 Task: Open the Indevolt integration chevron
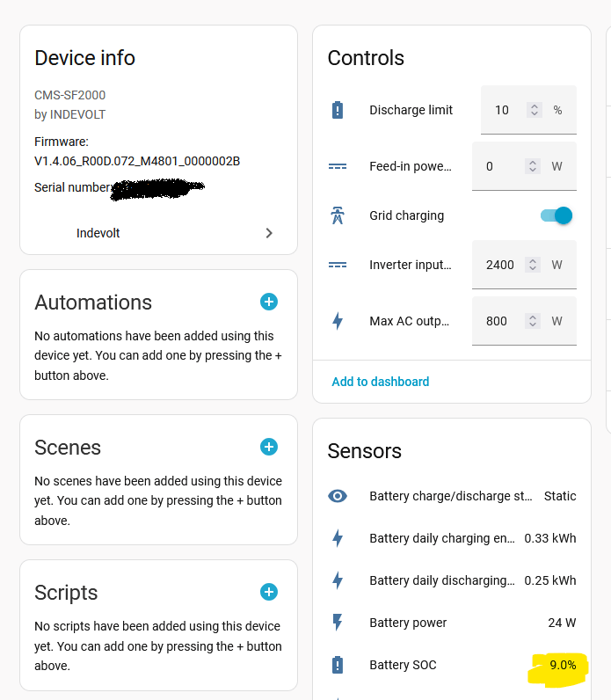tap(269, 233)
